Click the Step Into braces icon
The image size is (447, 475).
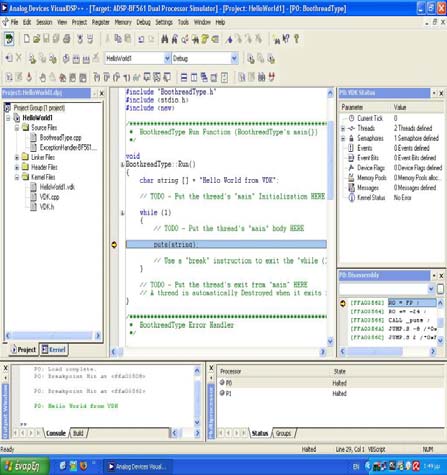(x=96, y=77)
